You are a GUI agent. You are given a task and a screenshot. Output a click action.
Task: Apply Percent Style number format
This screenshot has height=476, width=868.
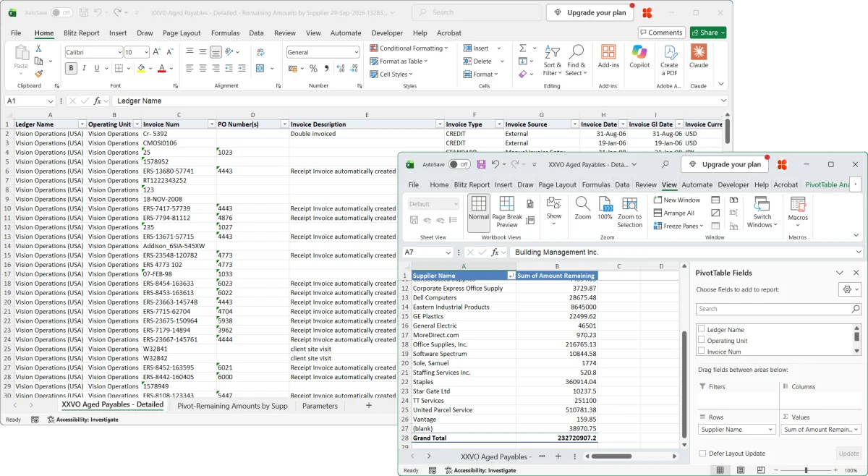[x=313, y=68]
